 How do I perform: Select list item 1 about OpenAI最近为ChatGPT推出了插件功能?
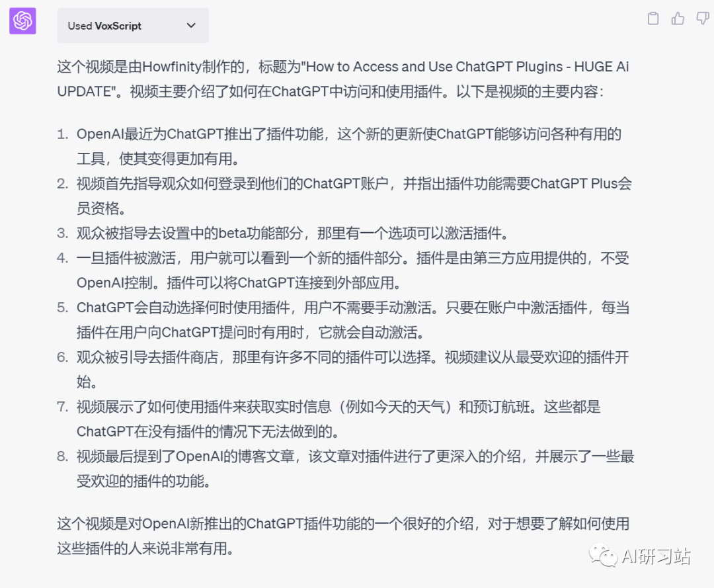point(349,146)
